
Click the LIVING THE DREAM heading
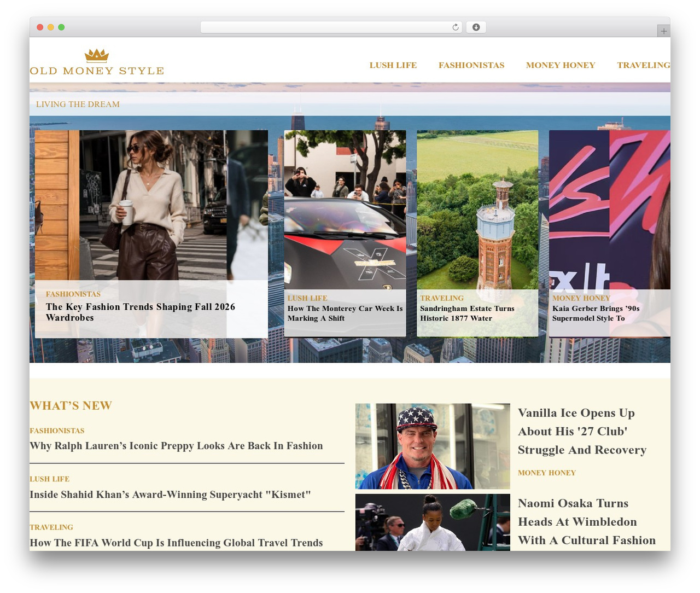pos(78,104)
